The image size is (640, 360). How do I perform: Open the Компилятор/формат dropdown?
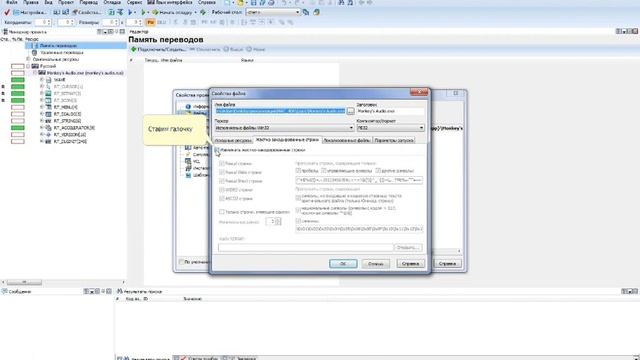(391, 128)
